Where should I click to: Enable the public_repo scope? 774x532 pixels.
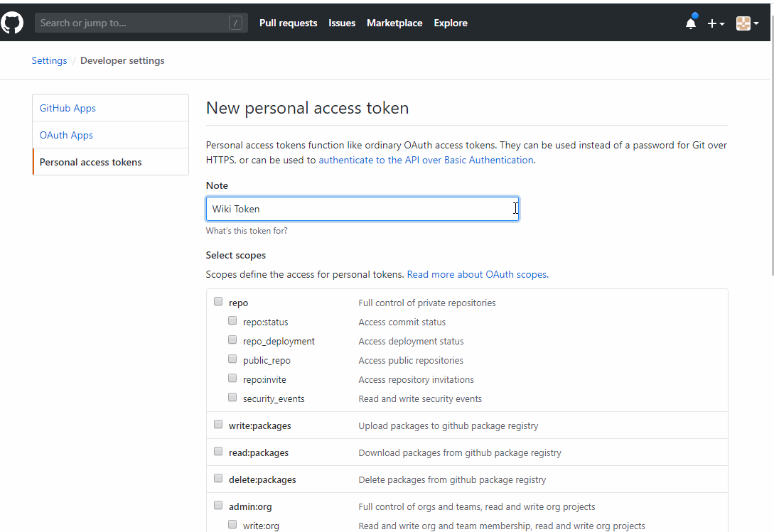(x=232, y=359)
